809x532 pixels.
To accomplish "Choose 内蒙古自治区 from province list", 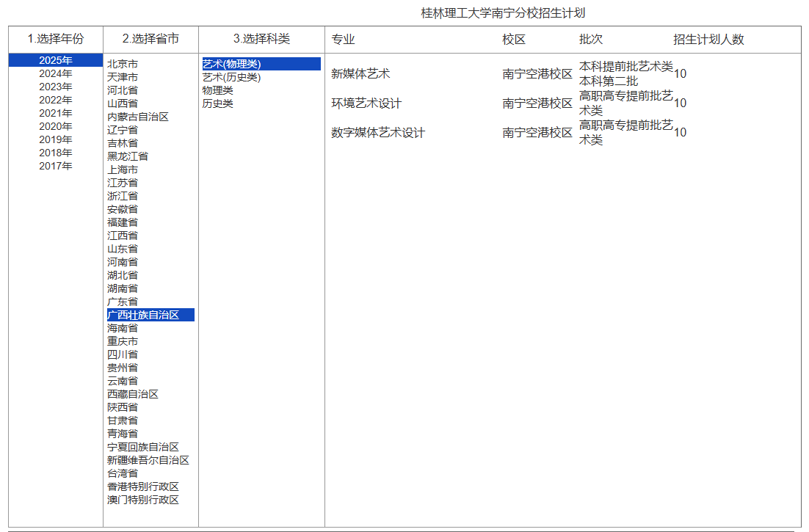I will [x=138, y=117].
